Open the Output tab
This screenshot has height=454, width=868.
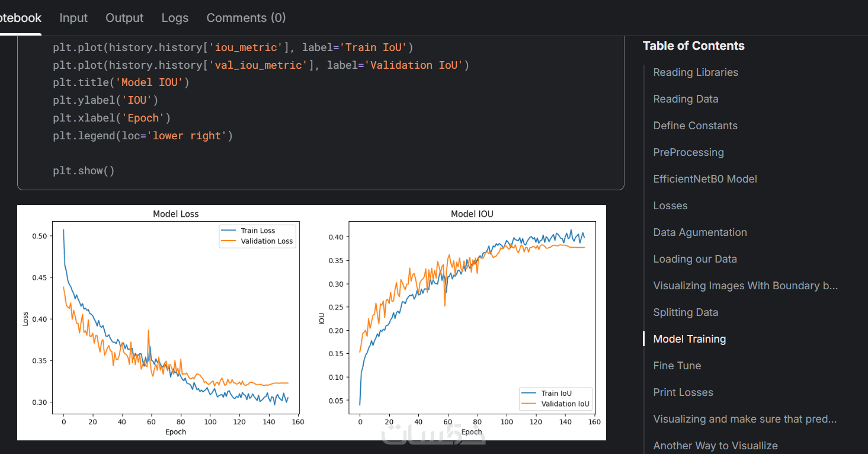pyautogui.click(x=124, y=18)
